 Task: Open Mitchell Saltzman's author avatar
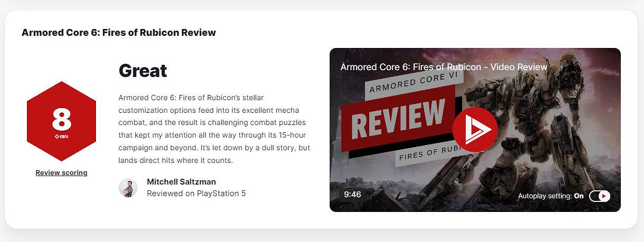128,188
